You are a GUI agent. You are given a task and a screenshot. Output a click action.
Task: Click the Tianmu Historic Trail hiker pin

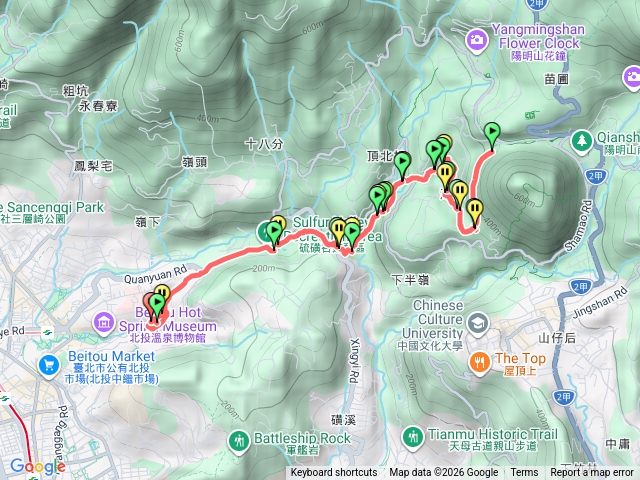pos(413,437)
